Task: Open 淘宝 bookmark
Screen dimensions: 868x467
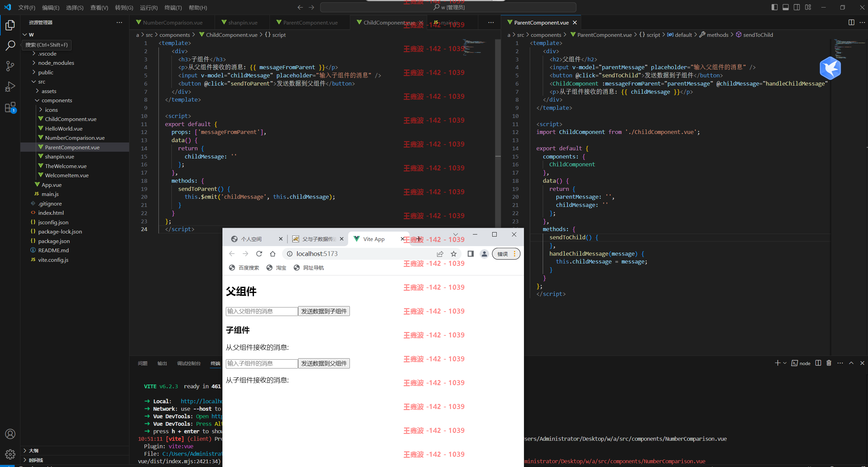Action: 276,268
